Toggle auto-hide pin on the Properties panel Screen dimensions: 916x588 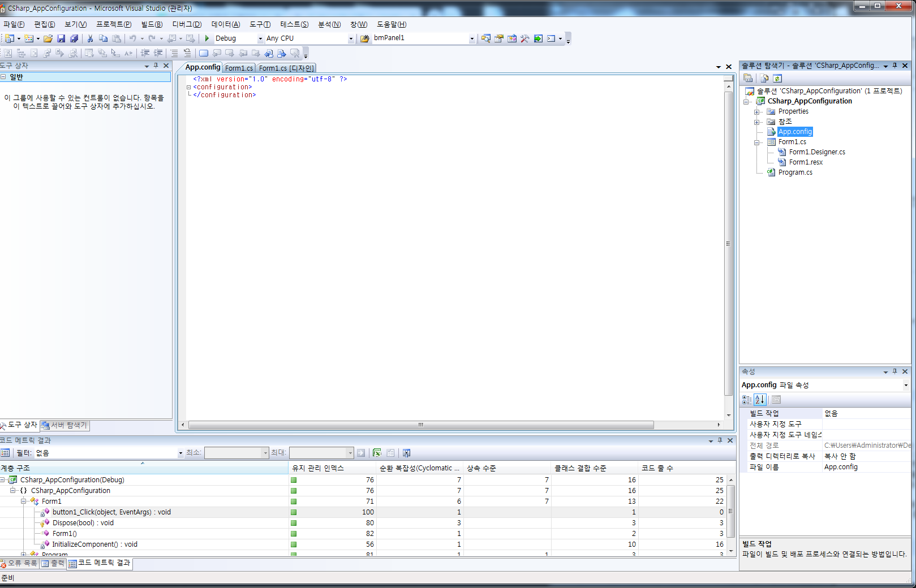(x=895, y=371)
